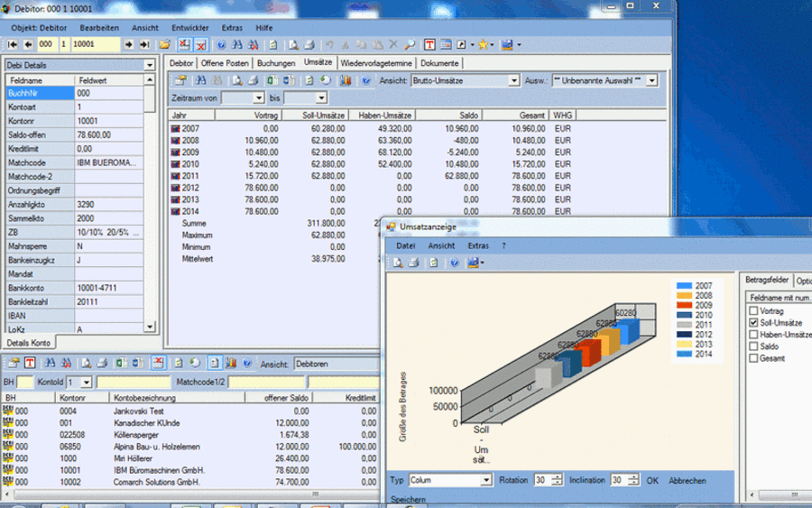Image resolution: width=812 pixels, height=508 pixels.
Task: Click printer icon in lower list toolbar
Action: click(103, 363)
